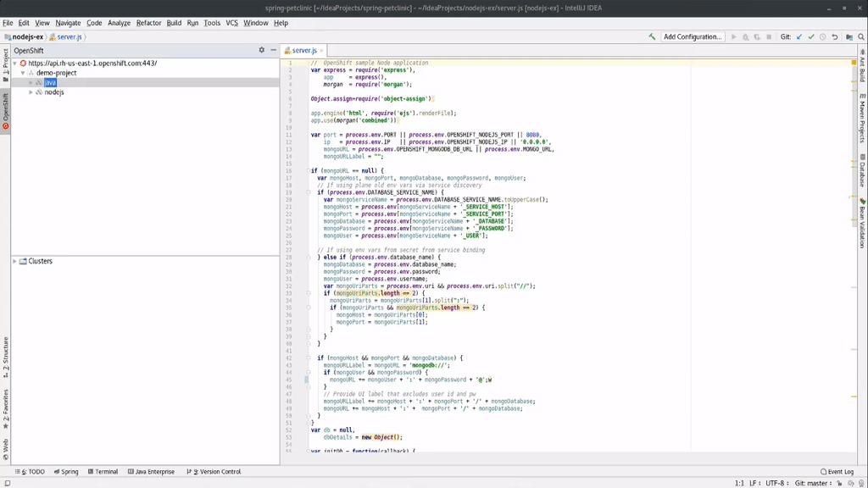This screenshot has width=868, height=488.
Task: Open Project Structure icon
Action: 849,37
